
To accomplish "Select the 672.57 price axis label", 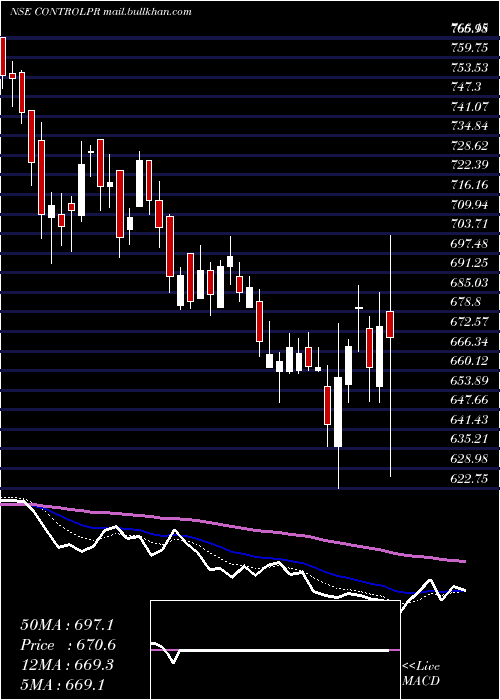I will pyautogui.click(x=469, y=322).
